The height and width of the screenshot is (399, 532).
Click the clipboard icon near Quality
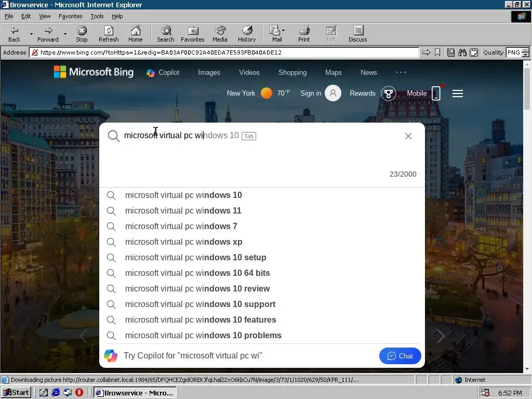click(x=474, y=52)
